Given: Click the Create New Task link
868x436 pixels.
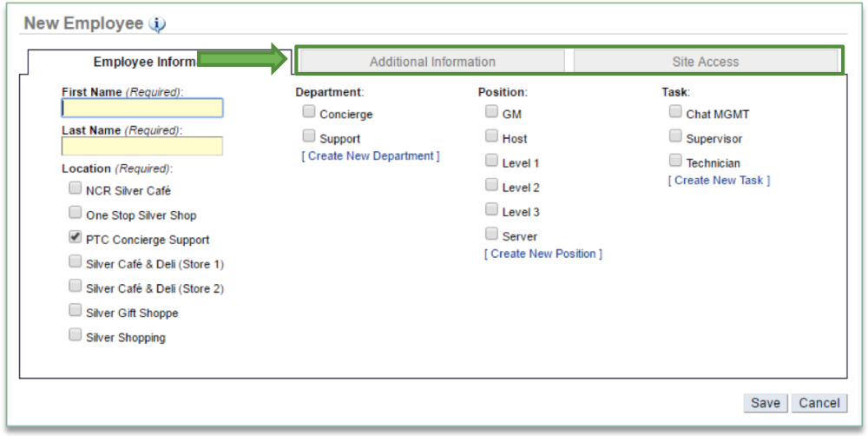Looking at the screenshot, I should tap(719, 181).
